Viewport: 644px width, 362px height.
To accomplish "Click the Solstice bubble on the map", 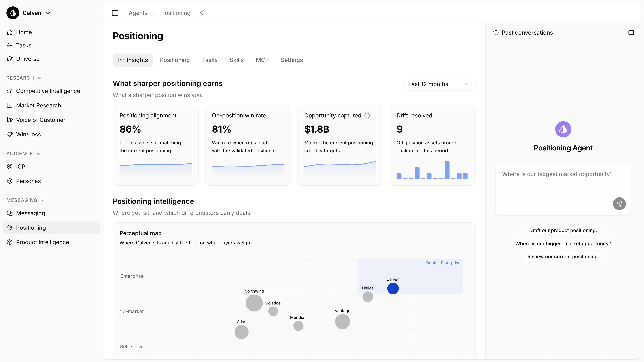I will pyautogui.click(x=273, y=311).
